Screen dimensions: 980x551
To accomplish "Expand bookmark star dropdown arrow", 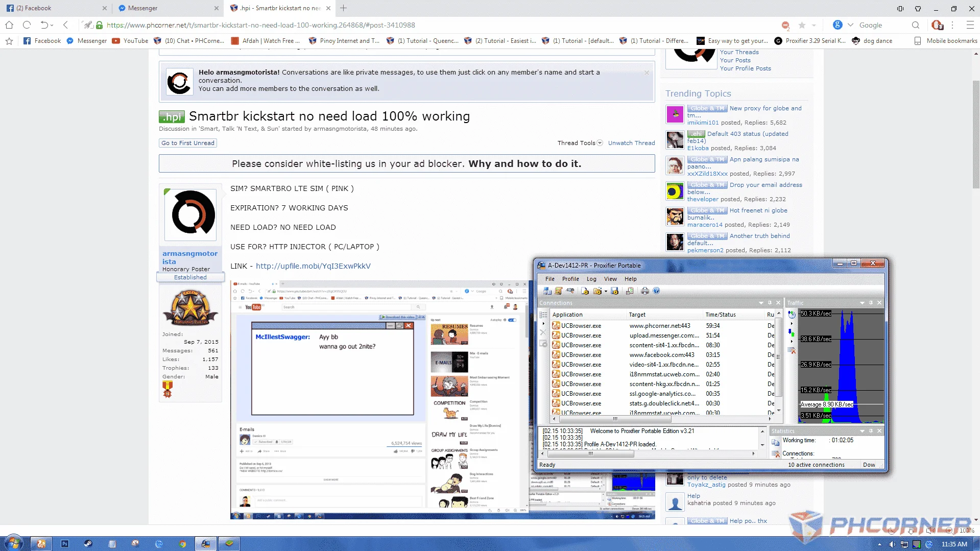I will click(x=814, y=25).
